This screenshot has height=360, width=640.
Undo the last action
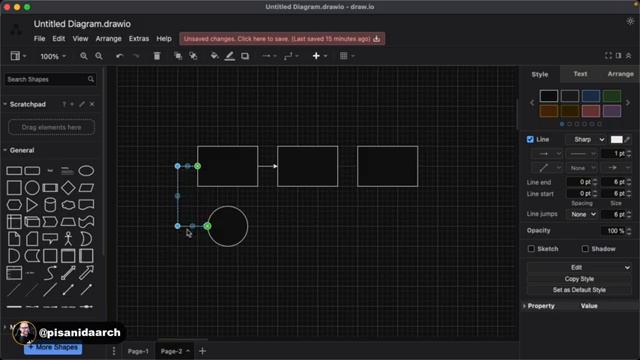pyautogui.click(x=119, y=56)
